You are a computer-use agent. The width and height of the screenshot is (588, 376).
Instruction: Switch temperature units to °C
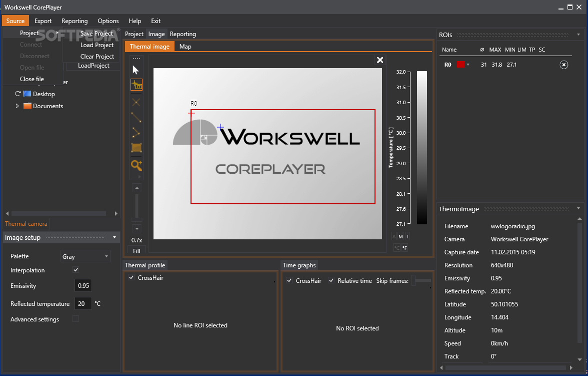(x=397, y=248)
